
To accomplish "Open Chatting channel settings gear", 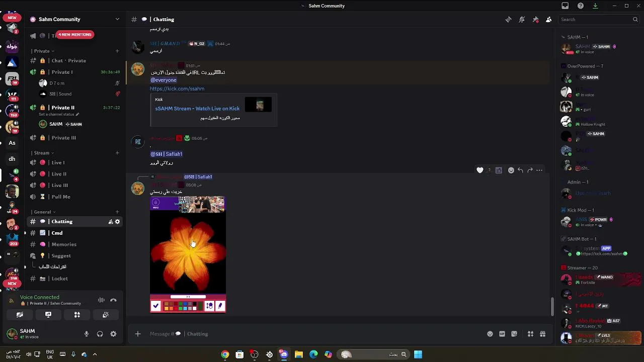I will tap(118, 222).
